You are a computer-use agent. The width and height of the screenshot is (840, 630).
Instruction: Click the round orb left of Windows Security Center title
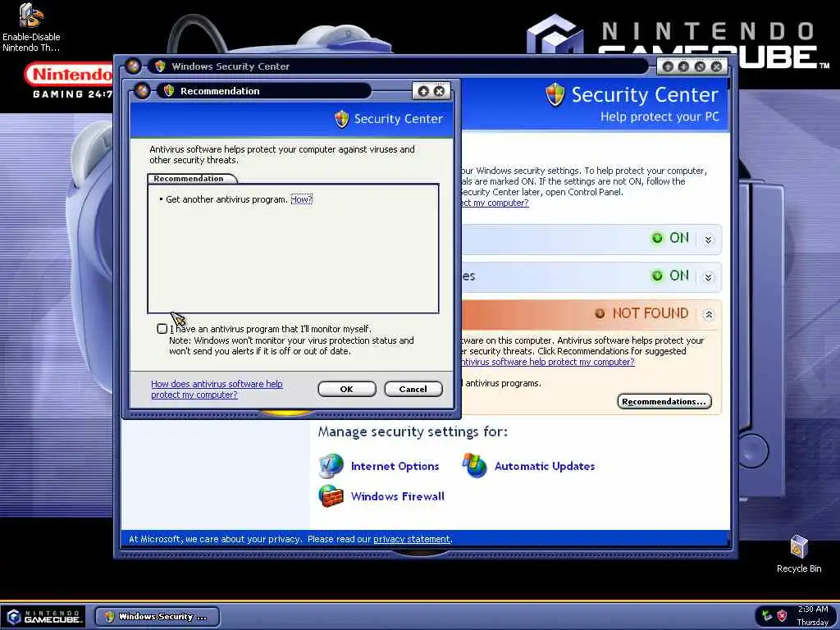[133, 66]
